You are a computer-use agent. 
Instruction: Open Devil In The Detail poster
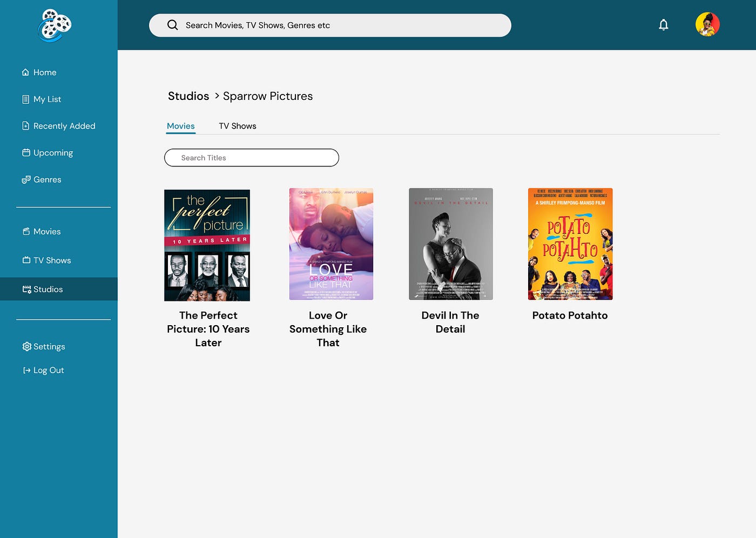(x=451, y=244)
